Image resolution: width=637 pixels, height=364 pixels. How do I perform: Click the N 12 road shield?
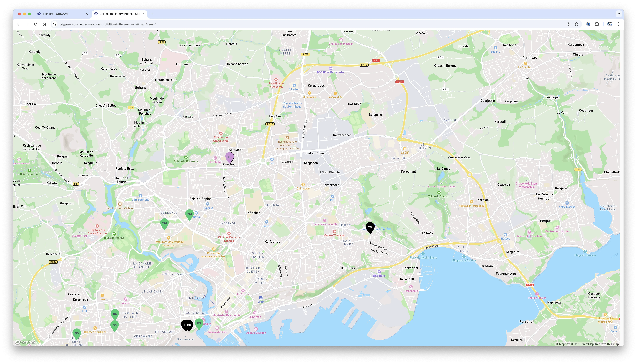(376, 60)
